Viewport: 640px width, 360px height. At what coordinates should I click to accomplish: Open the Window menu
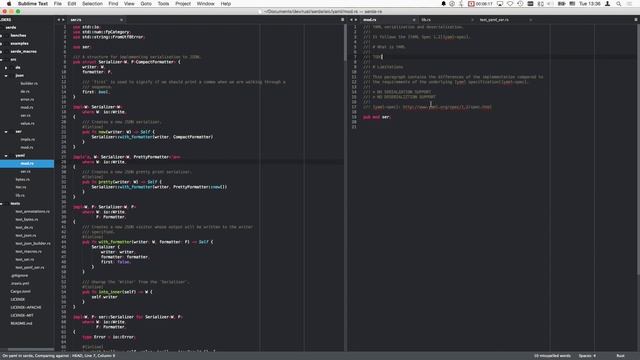coord(205,4)
